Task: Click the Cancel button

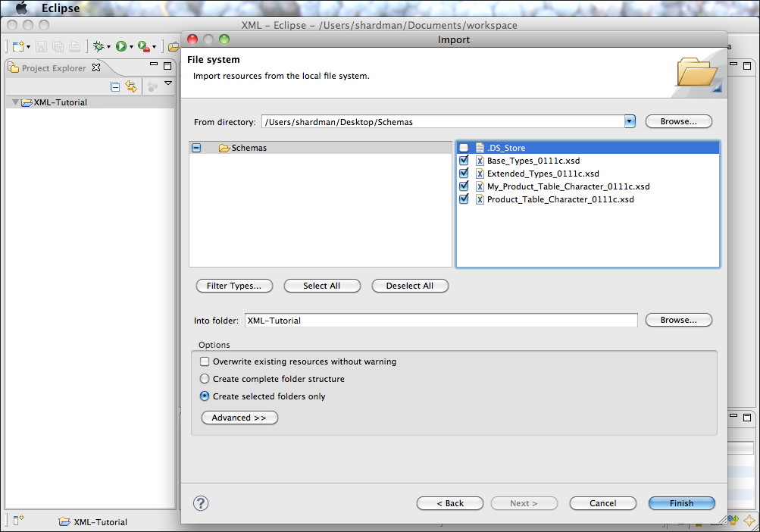Action: coord(603,503)
